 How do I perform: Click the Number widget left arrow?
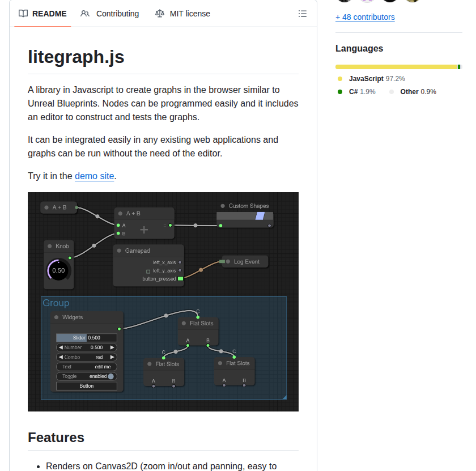click(x=61, y=347)
